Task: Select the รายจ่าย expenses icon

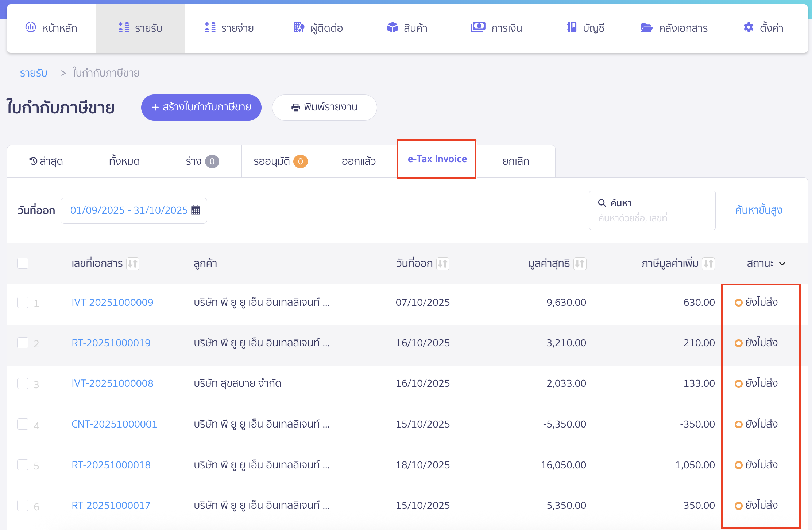Action: click(x=209, y=27)
